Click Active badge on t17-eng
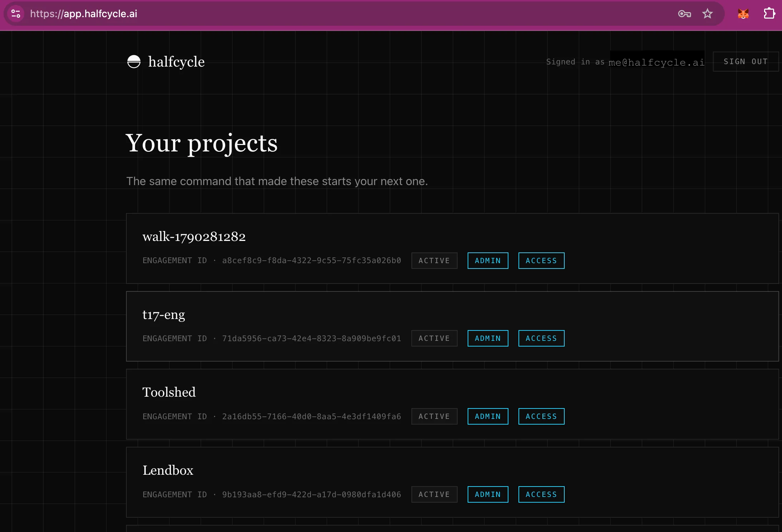Screen dimensions: 782x532 point(434,338)
